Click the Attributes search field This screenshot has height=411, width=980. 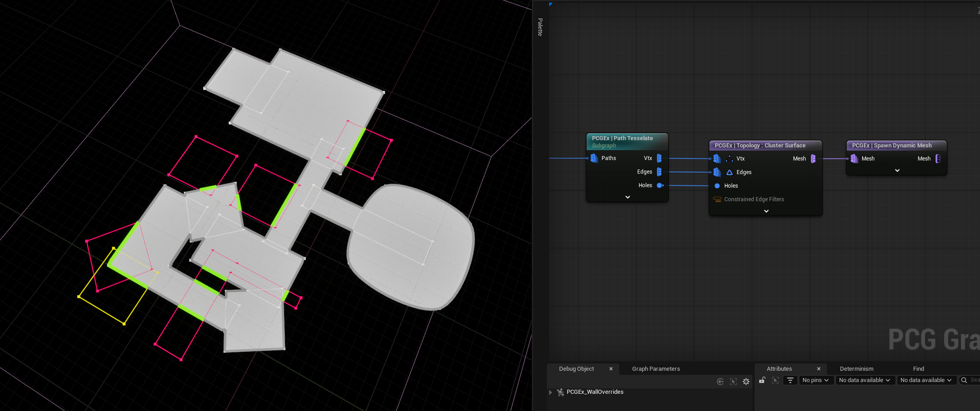(x=973, y=380)
